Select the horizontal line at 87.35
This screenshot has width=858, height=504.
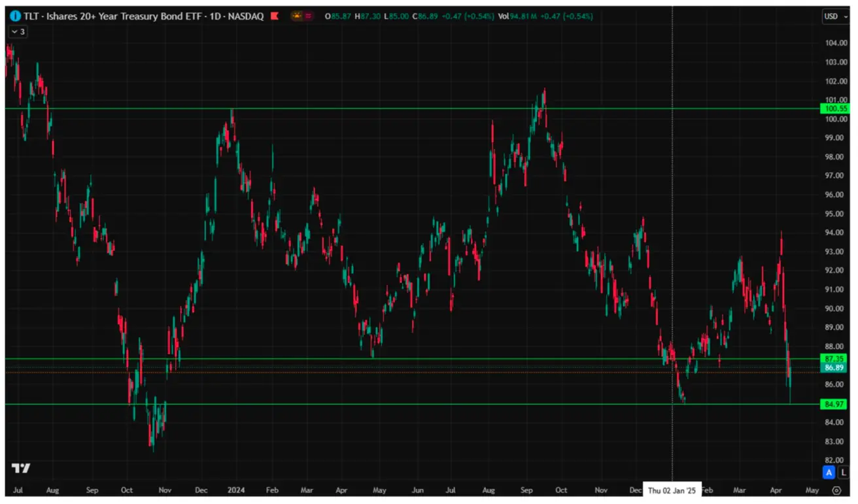coord(412,358)
